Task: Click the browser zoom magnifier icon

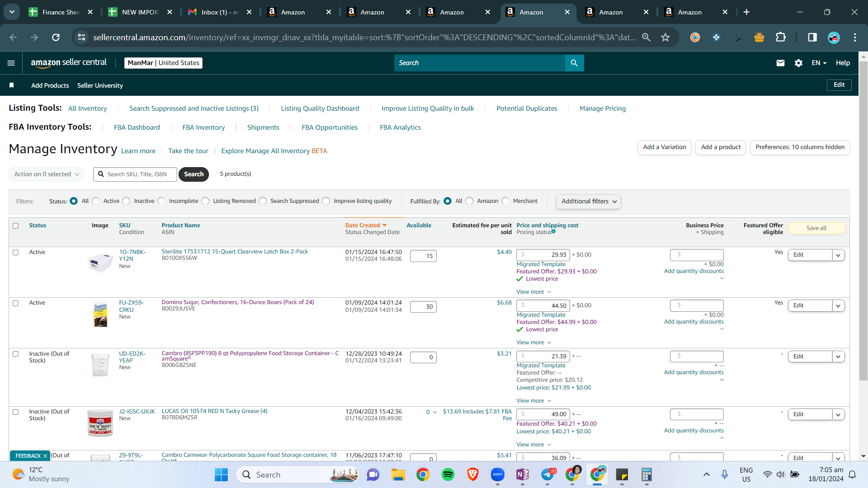Action: point(646,37)
